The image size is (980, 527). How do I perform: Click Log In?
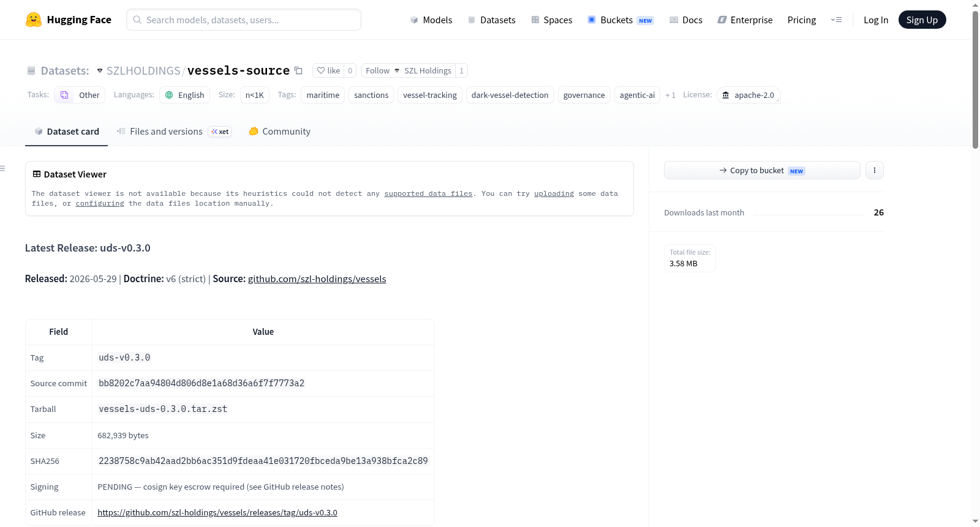coord(876,20)
